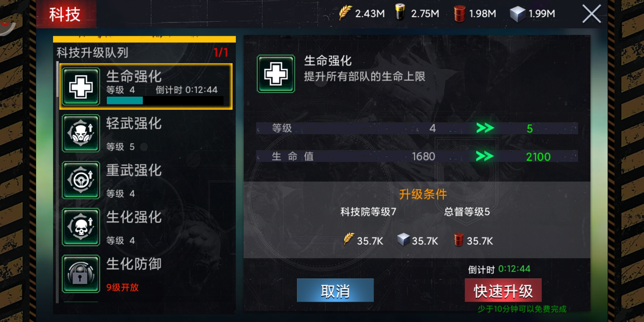Select the 轻武强化 等级 5 list entry
Screen dimensions: 644x322
146,133
